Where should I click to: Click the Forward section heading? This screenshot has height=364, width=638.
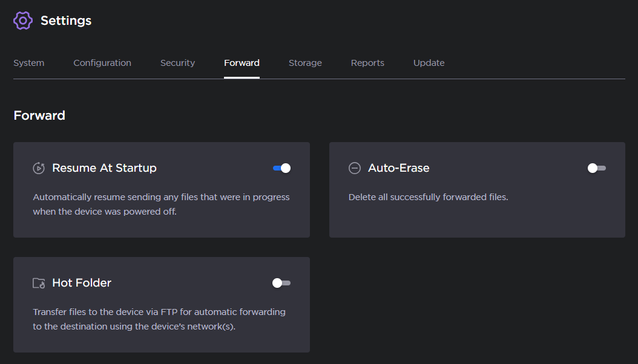[x=39, y=115]
